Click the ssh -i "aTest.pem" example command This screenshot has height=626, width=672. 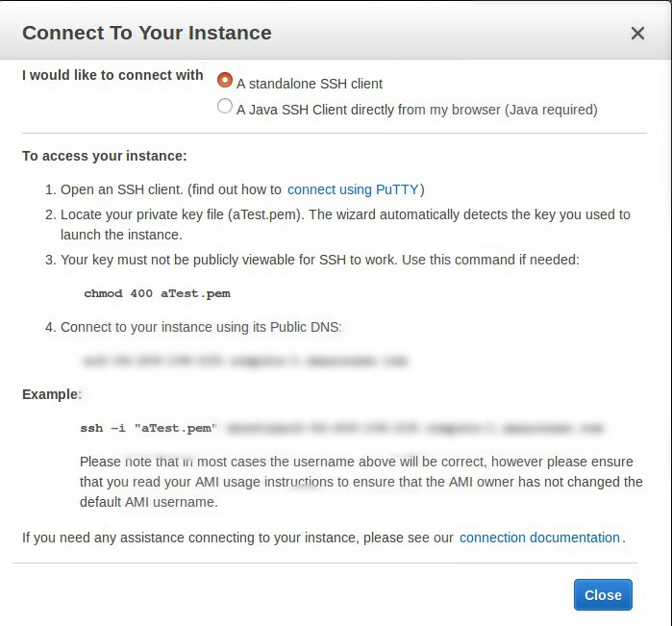(x=341, y=428)
